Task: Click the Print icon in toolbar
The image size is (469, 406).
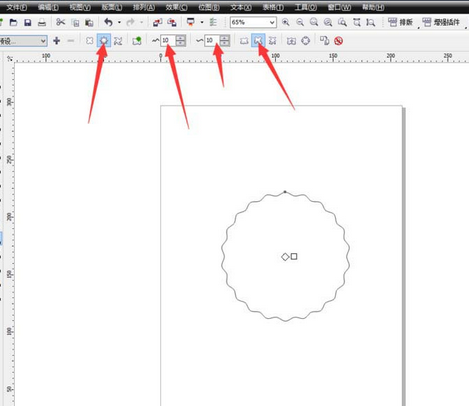Action: click(42, 23)
